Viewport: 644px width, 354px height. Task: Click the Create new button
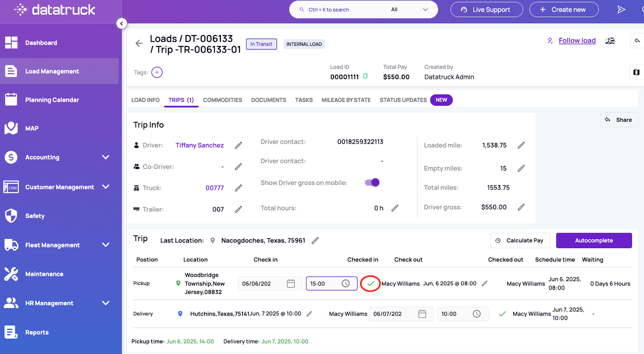[564, 10]
